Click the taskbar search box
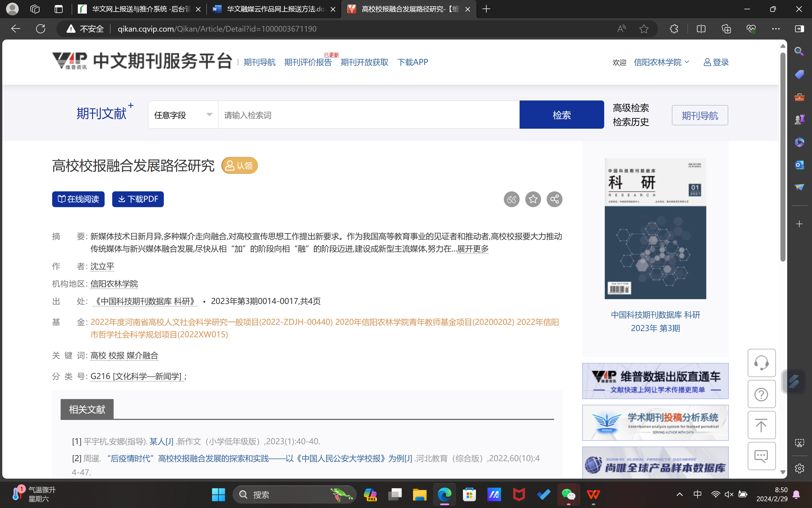Image resolution: width=812 pixels, height=508 pixels. pos(295,494)
